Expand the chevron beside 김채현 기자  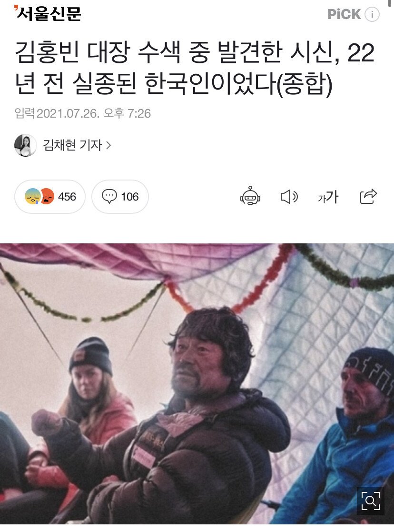pos(108,146)
